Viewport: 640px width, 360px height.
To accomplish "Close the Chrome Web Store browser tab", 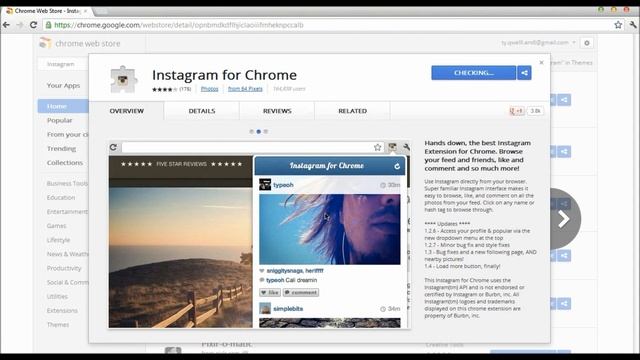I will click(x=85, y=11).
